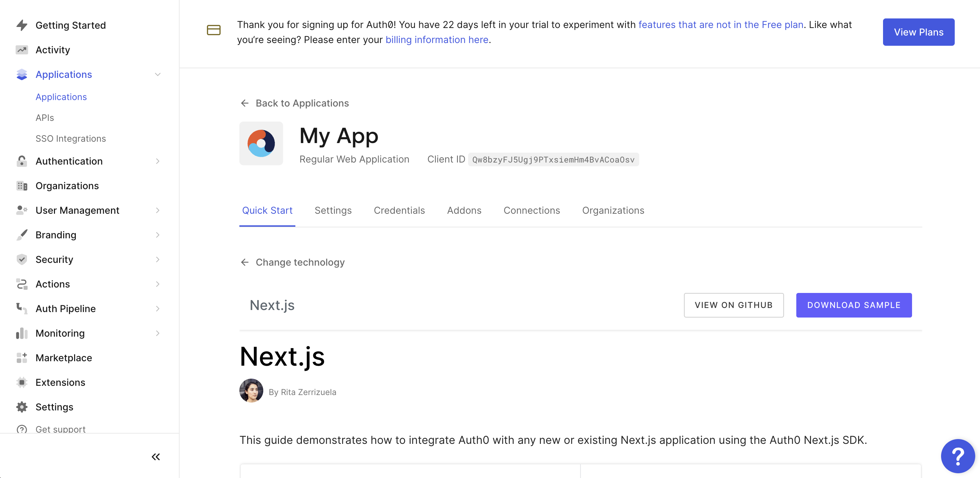Screen dimensions: 980x478
Task: Open the Settings gear icon
Action: (x=22, y=407)
